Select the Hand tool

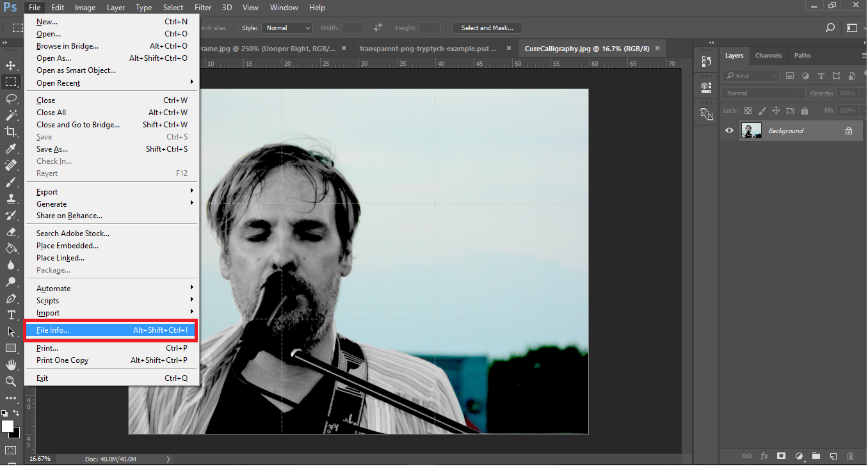[10, 365]
